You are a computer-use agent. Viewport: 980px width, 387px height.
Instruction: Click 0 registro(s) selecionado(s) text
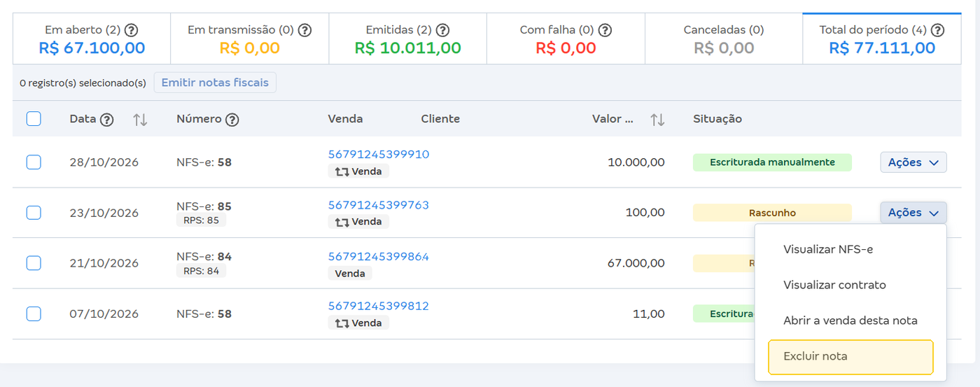click(x=83, y=83)
